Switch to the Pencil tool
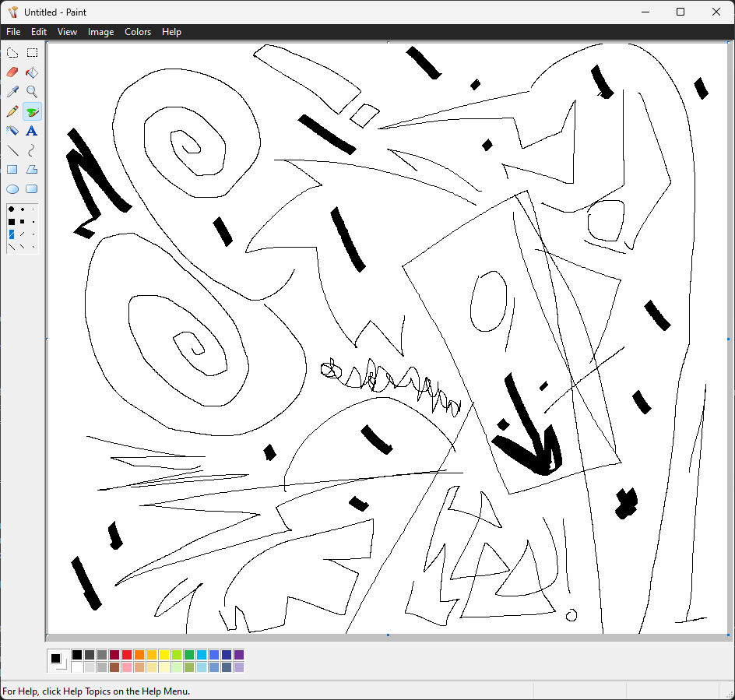This screenshot has height=700, width=735. pyautogui.click(x=12, y=111)
